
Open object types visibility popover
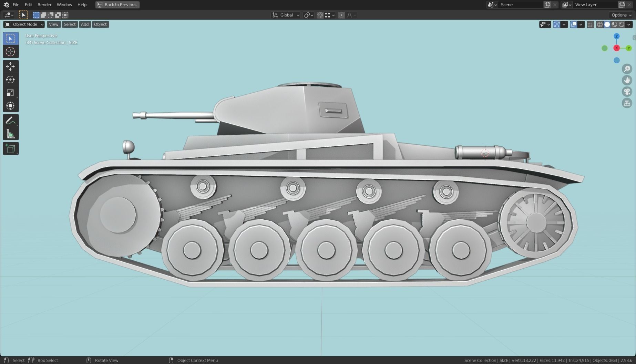click(545, 24)
